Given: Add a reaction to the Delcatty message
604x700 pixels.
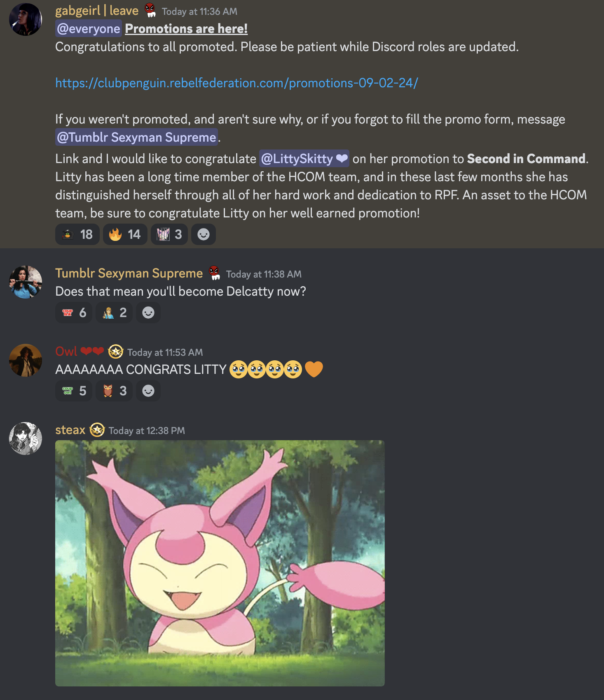Looking at the screenshot, I should click(x=148, y=313).
